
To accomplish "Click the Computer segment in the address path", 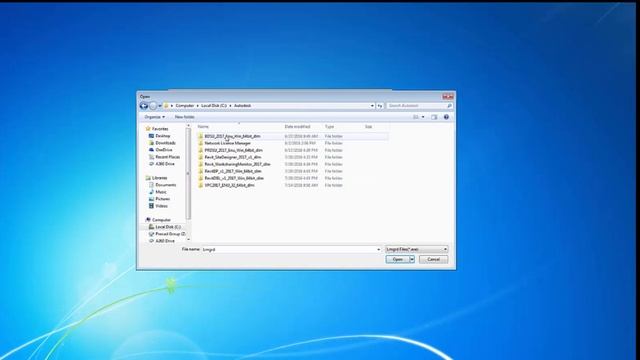I will click(184, 106).
